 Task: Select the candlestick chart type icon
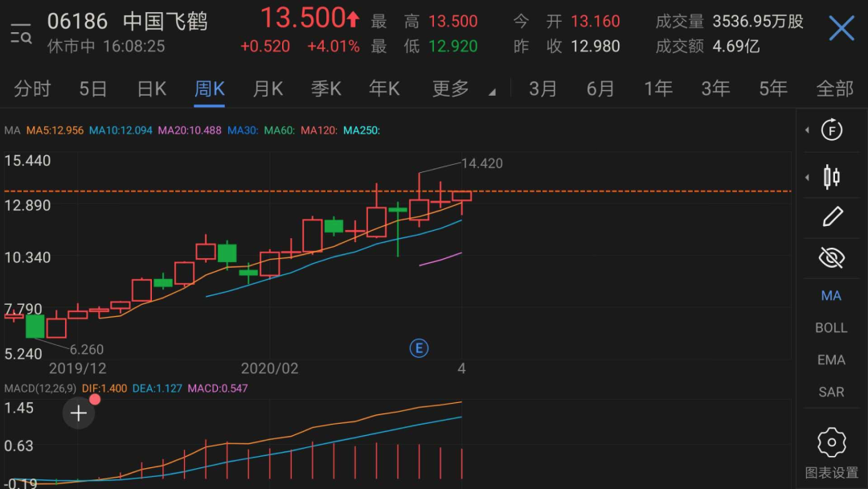pyautogui.click(x=831, y=176)
